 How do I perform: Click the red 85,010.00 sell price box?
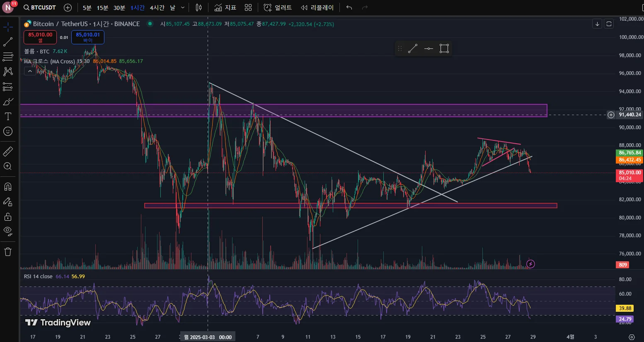click(40, 37)
